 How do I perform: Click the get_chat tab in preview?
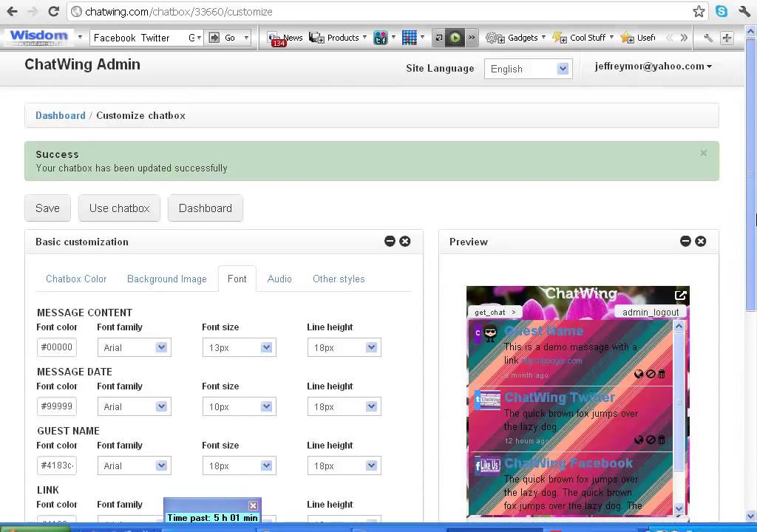tap(495, 312)
